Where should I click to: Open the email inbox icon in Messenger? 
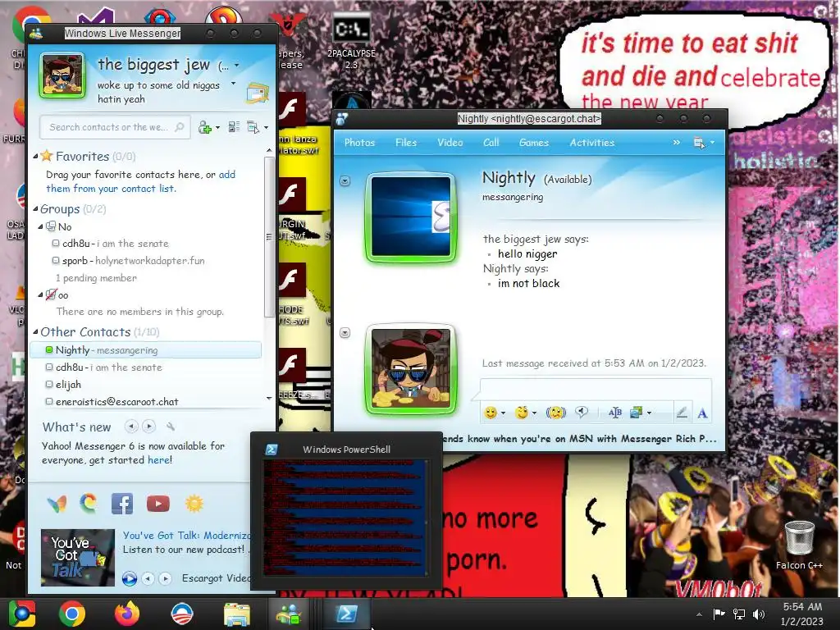(x=257, y=94)
